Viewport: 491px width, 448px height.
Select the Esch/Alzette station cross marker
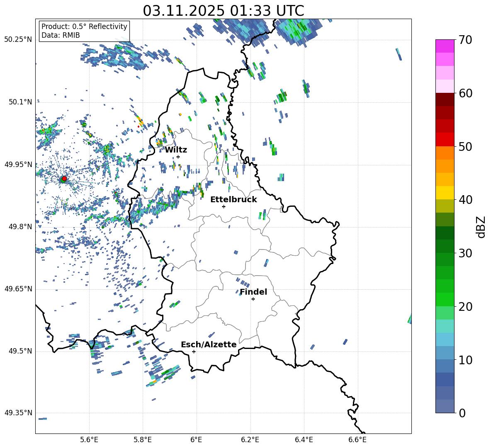click(194, 351)
